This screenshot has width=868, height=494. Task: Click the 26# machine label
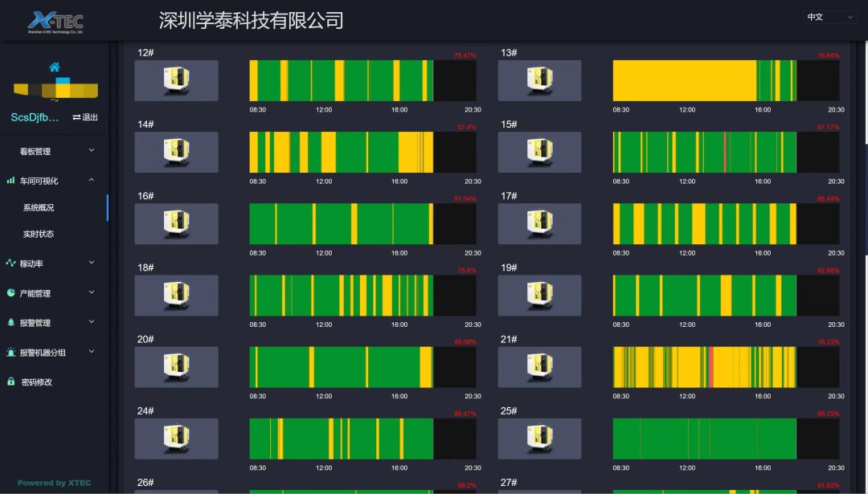[145, 483]
